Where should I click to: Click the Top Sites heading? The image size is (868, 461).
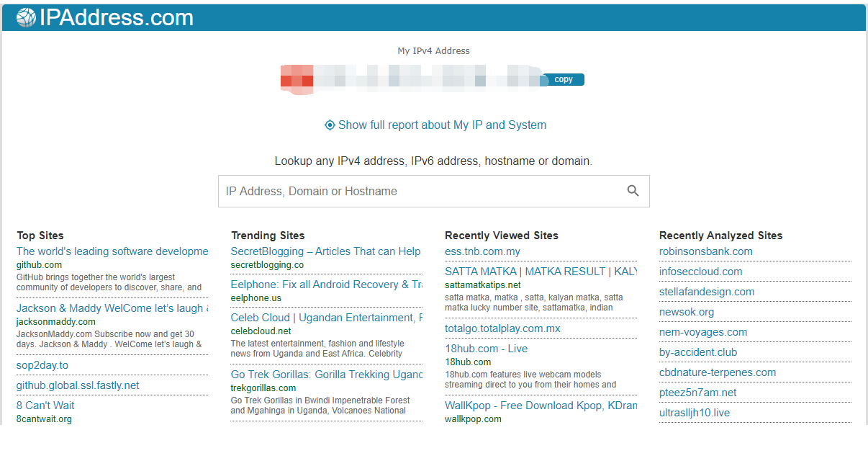pos(40,236)
